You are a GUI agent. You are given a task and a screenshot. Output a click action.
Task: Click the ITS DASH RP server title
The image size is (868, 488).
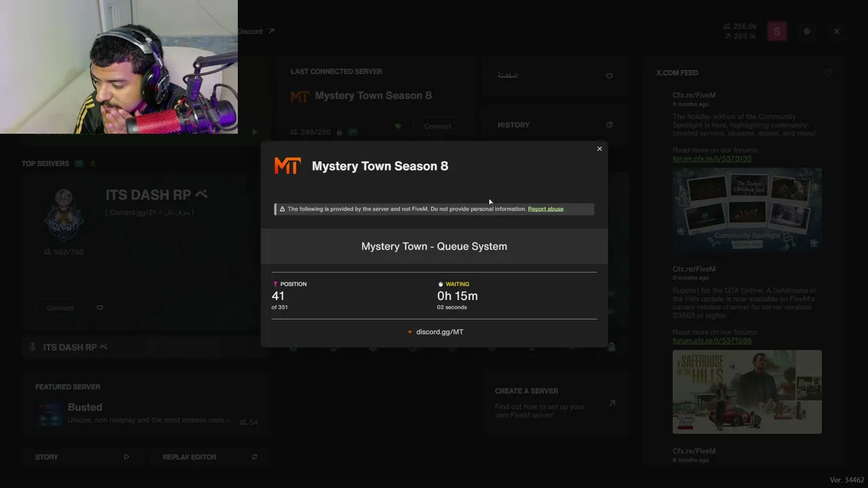(157, 195)
